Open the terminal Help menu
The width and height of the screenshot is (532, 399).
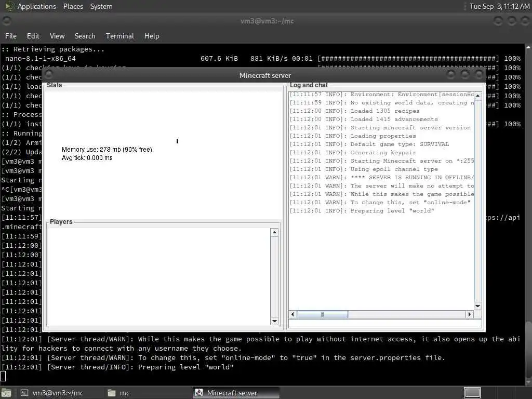[152, 36]
